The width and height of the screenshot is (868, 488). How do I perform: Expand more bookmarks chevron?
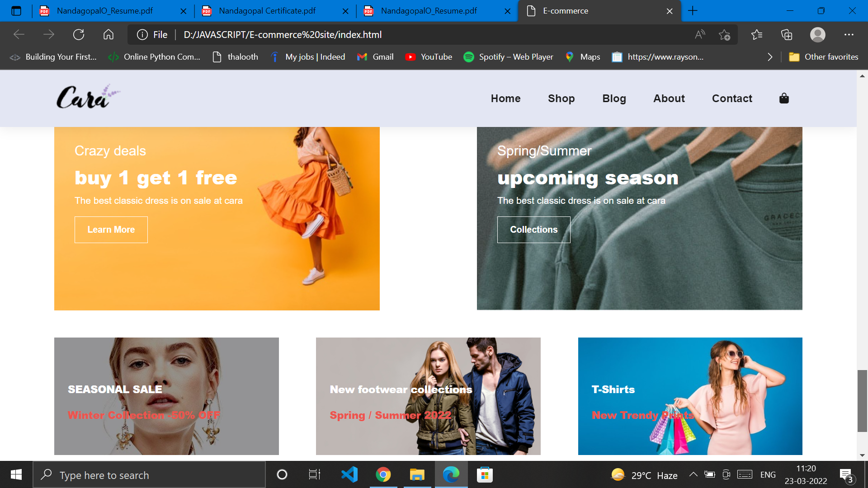point(770,57)
